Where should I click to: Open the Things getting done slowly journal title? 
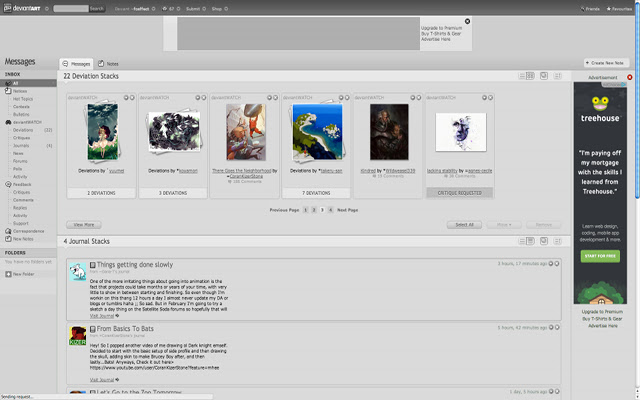[x=135, y=264]
